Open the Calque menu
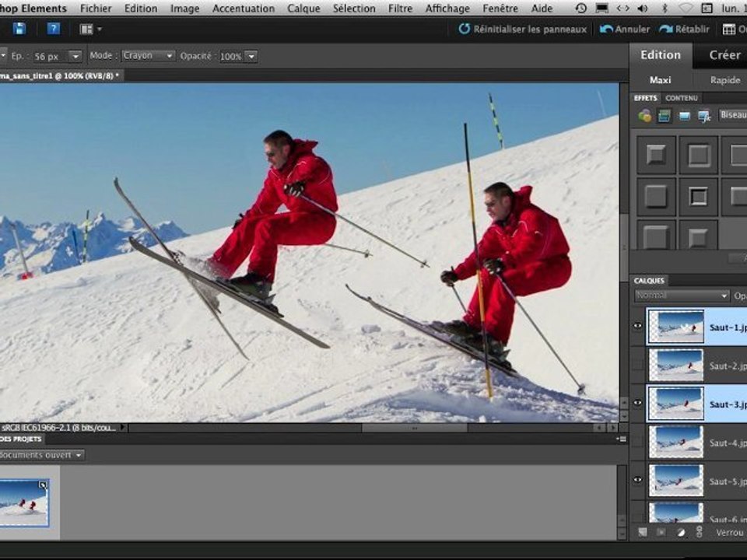Image resolution: width=747 pixels, height=560 pixels. pos(303,9)
